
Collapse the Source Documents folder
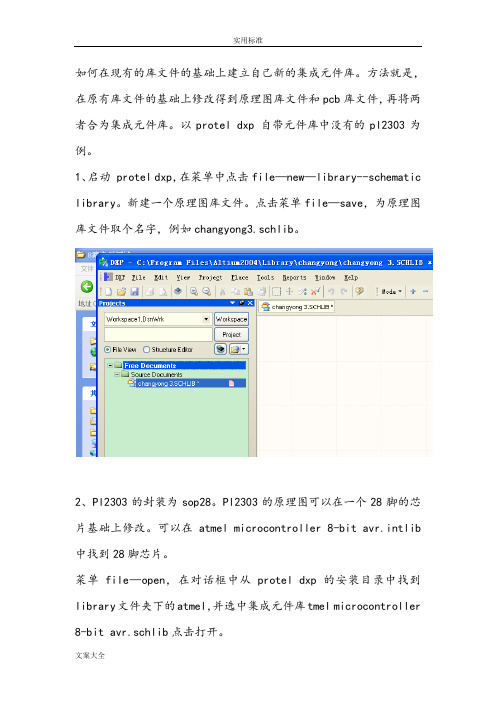[117, 374]
